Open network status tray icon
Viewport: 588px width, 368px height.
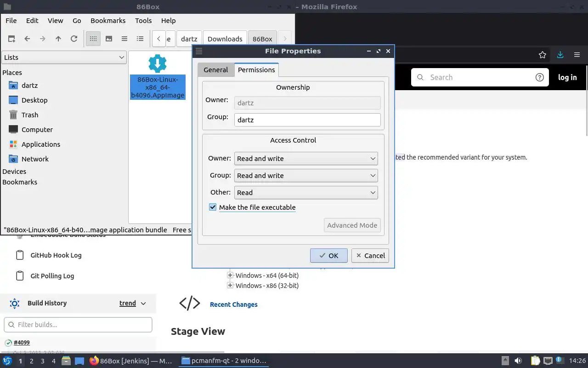click(x=548, y=361)
